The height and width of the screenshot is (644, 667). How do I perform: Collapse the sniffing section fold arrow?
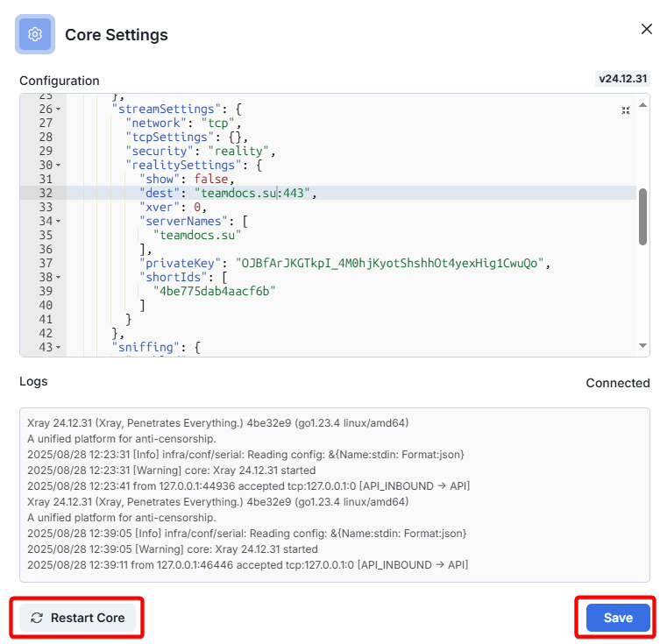[x=59, y=348]
